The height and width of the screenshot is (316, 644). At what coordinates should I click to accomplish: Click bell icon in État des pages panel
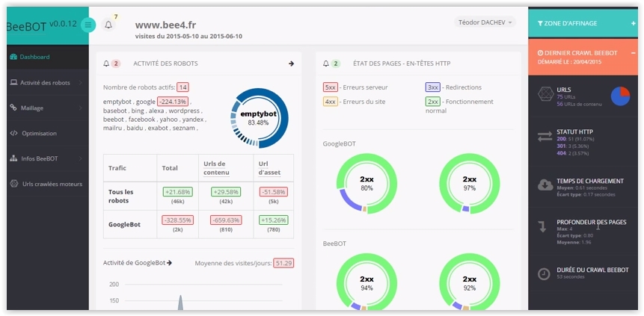[x=326, y=63]
